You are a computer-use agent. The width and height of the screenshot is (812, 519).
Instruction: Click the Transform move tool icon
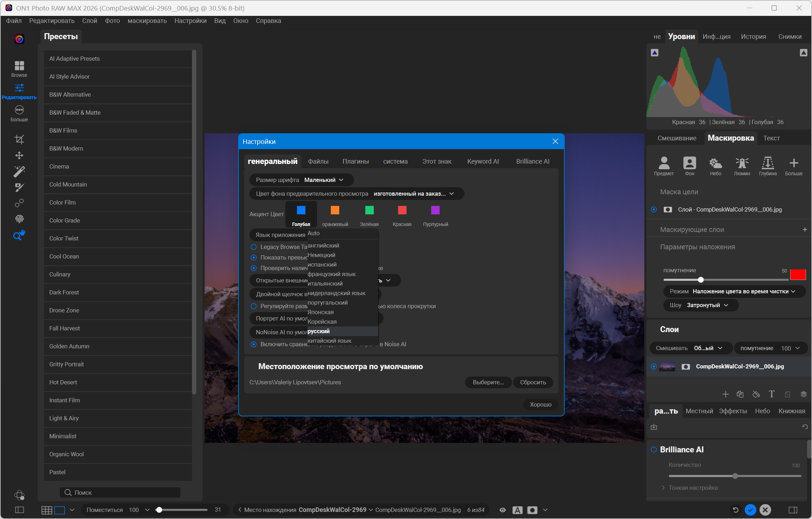pyautogui.click(x=19, y=155)
